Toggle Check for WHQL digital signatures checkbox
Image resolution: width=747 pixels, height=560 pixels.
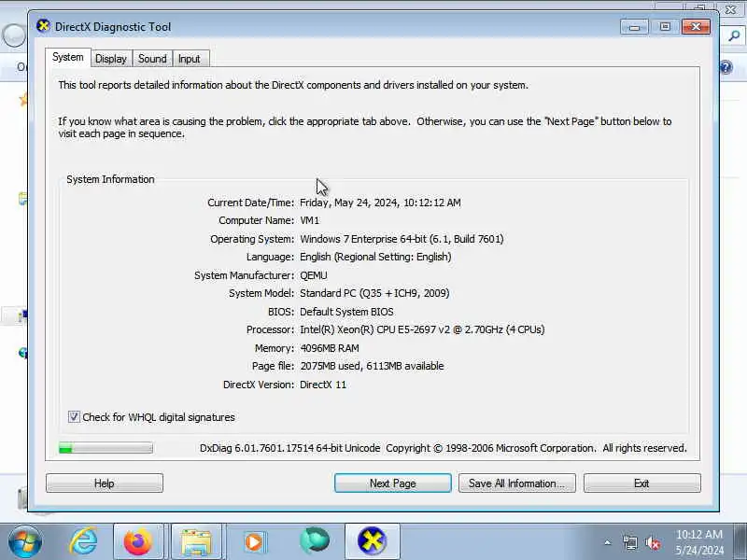click(74, 416)
